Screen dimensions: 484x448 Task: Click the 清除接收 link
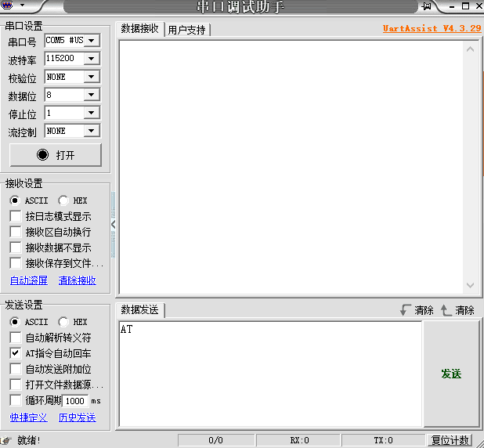[78, 280]
